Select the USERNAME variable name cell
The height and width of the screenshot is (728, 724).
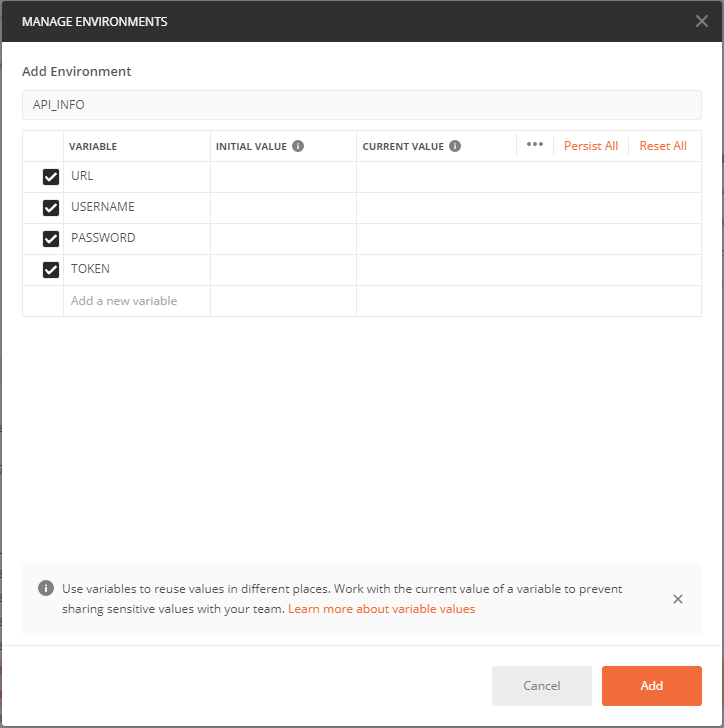pyautogui.click(x=137, y=208)
